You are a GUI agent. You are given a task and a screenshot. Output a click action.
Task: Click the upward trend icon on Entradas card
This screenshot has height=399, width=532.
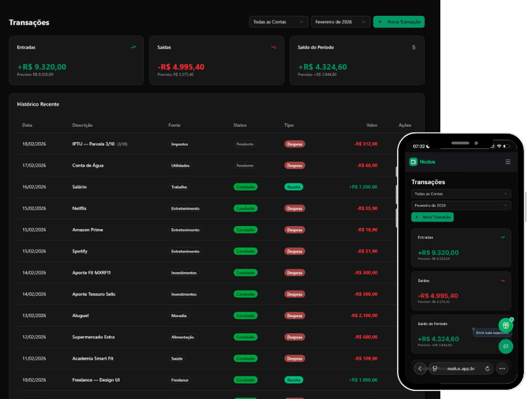coord(132,47)
